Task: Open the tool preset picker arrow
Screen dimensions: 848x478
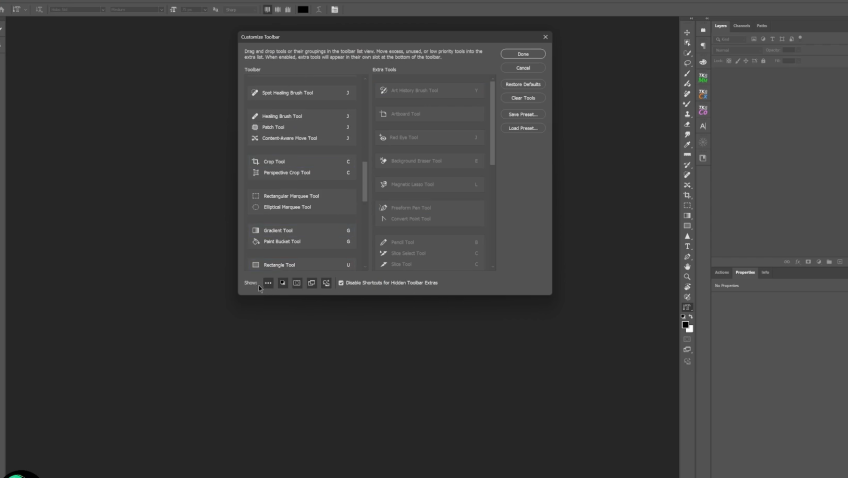Action: coord(26,10)
